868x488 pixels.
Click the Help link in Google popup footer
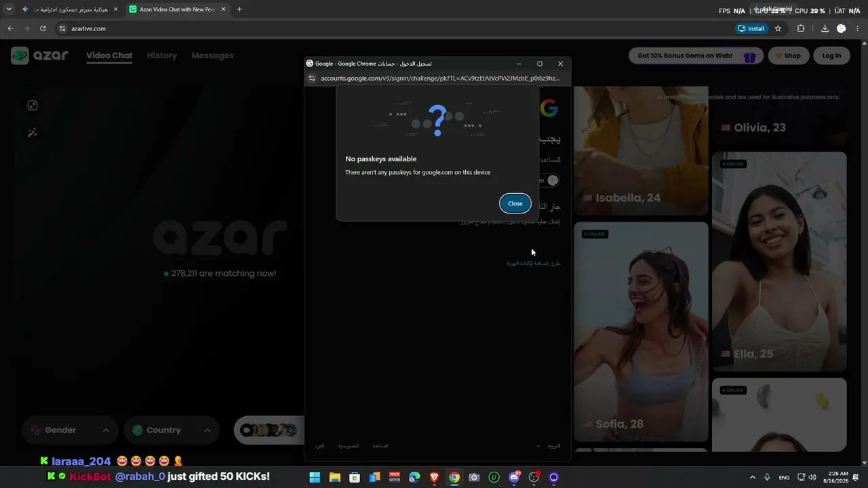pyautogui.click(x=380, y=446)
